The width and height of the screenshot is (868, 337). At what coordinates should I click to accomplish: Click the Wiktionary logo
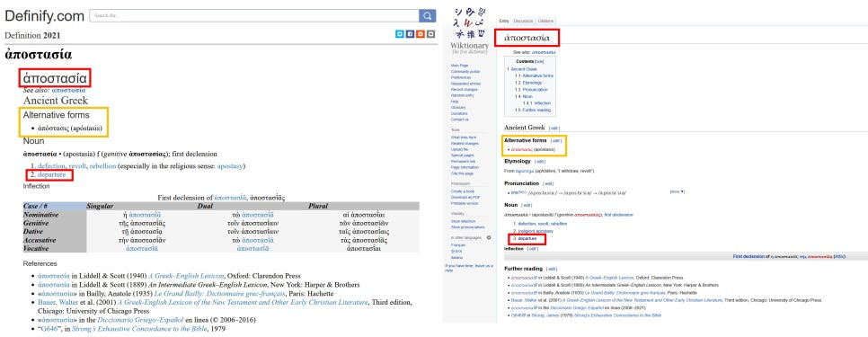[x=469, y=30]
